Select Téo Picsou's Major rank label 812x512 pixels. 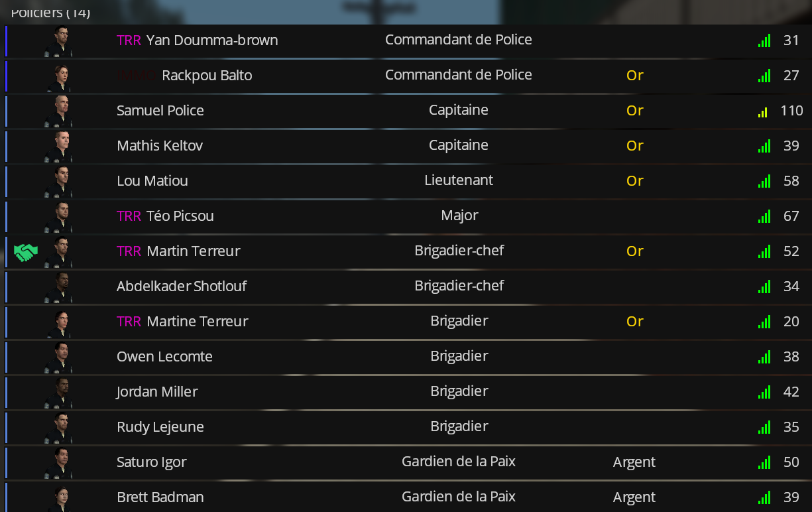coord(459,215)
